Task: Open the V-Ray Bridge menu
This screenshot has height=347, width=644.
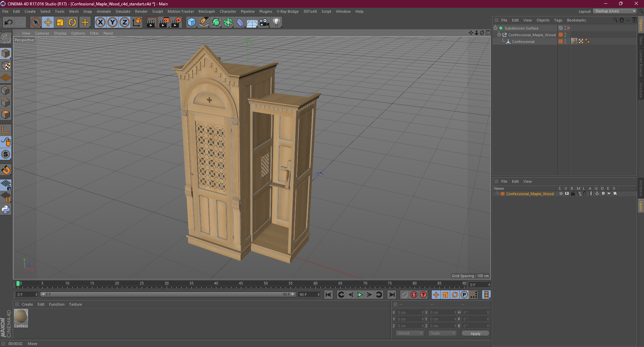Action: 288,11
